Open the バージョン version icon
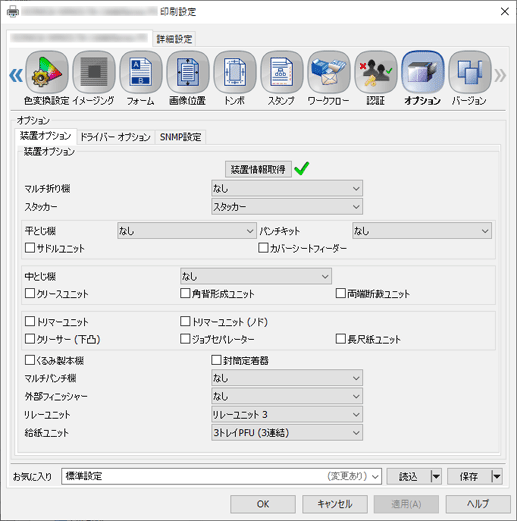Viewport: 517px width, 521px height. pyautogui.click(x=470, y=72)
